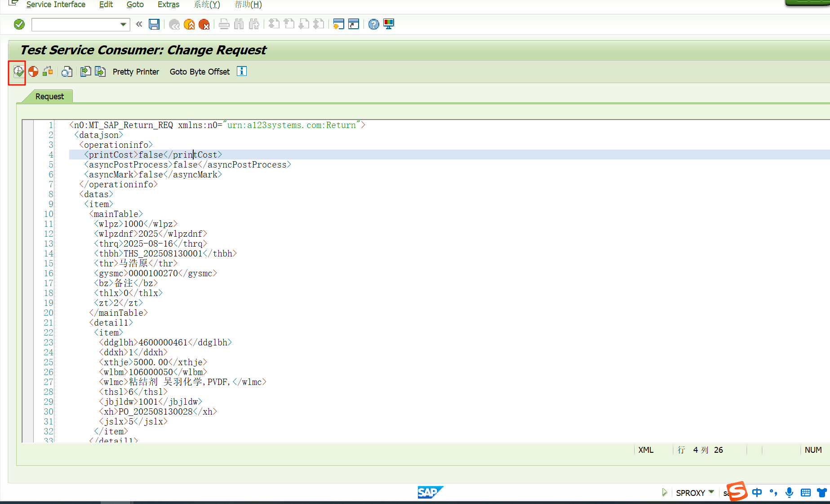Image resolution: width=830 pixels, height=504 pixels.
Task: Click the Sogou soft keyboard icon
Action: [x=806, y=492]
